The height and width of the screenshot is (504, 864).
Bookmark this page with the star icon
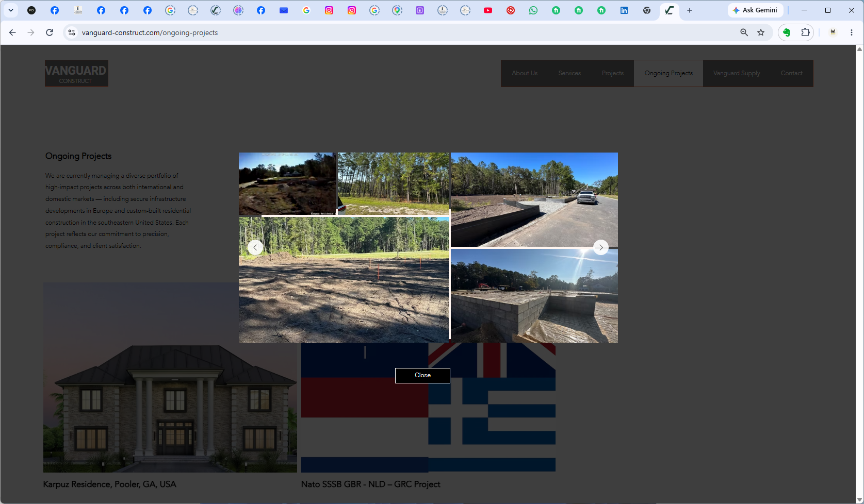point(761,32)
